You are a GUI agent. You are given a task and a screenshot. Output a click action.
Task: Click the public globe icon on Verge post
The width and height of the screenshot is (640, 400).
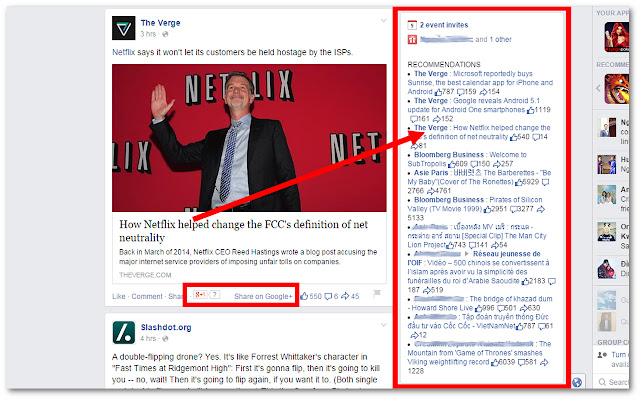click(165, 34)
